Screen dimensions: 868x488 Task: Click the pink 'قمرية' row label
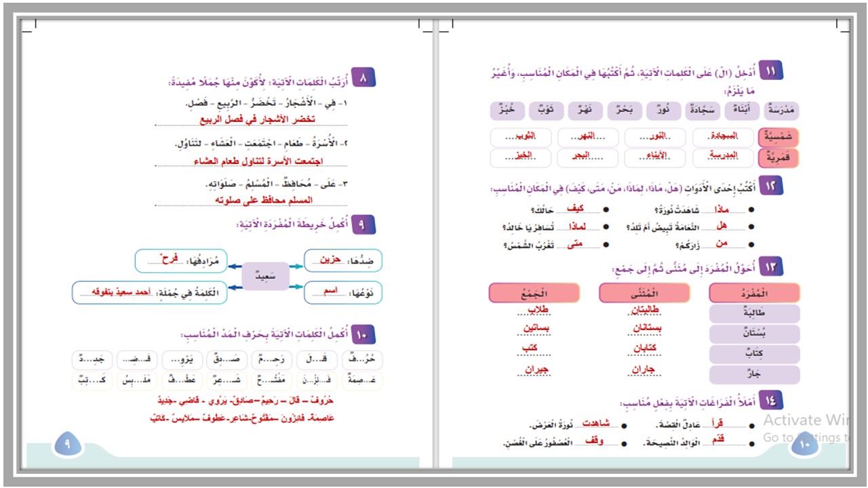(779, 157)
